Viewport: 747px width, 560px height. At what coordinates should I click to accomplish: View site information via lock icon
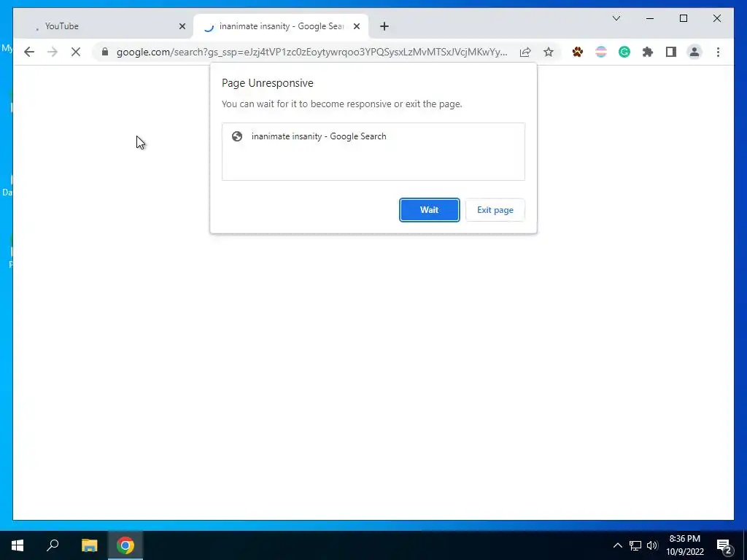point(105,52)
